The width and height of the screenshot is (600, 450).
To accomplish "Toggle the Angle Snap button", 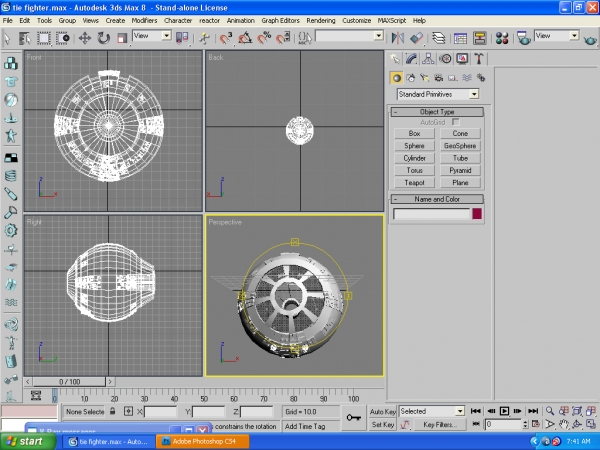I will click(x=245, y=38).
